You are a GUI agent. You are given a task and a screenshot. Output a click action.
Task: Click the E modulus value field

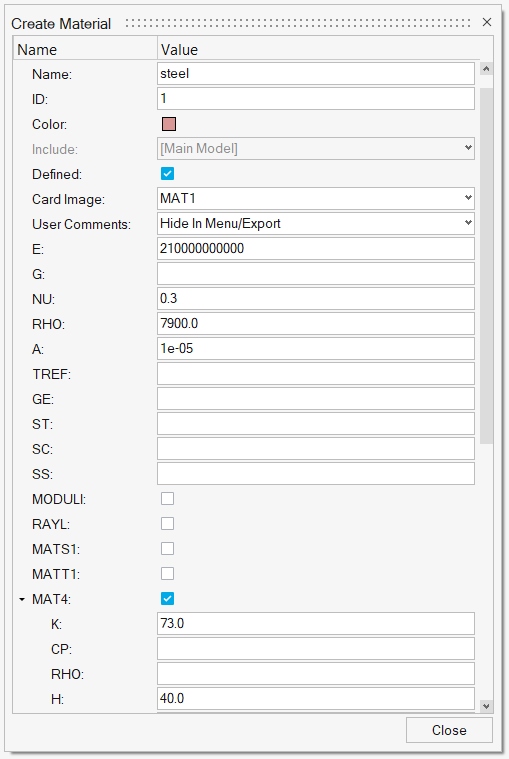click(316, 249)
